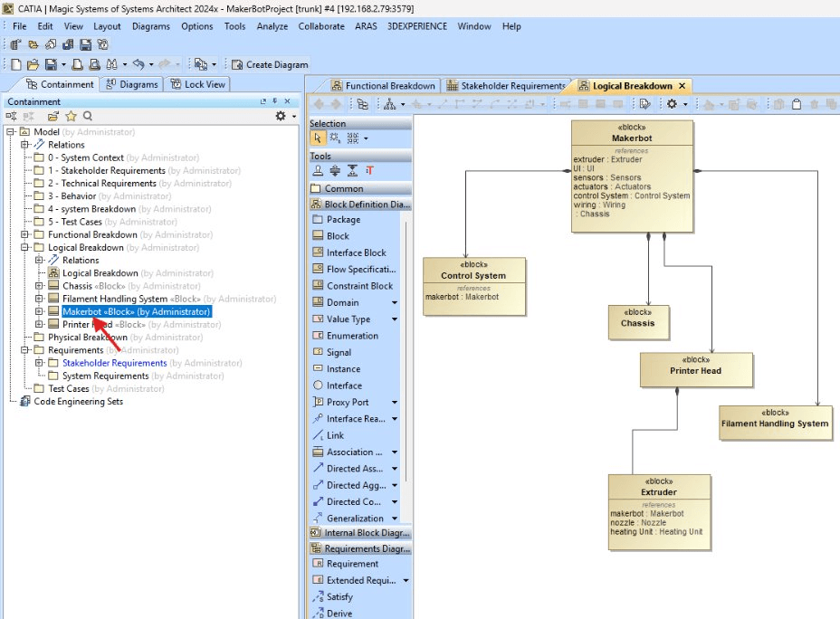Click the Block Definition Diagram palette header

coord(360,205)
